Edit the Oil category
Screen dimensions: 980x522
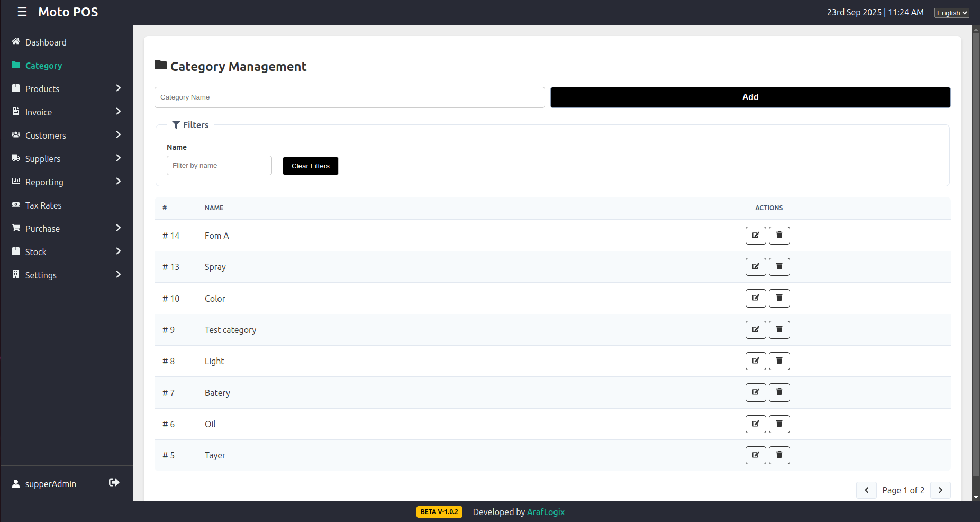tap(756, 424)
